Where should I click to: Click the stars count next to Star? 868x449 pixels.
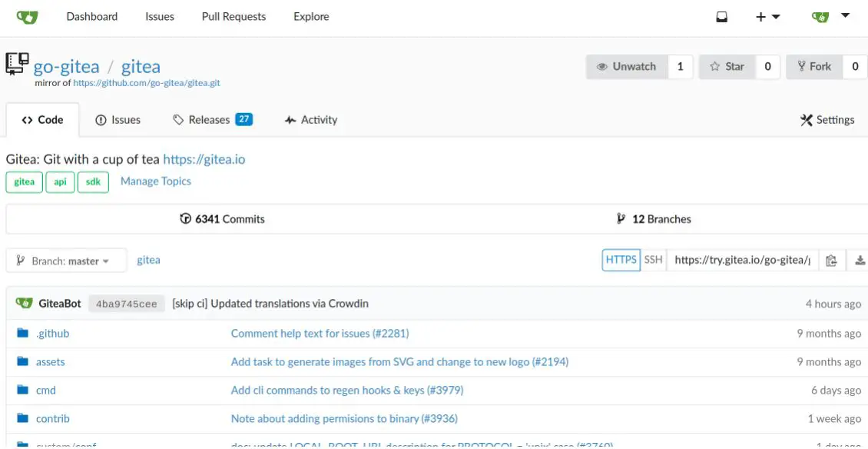tap(768, 67)
